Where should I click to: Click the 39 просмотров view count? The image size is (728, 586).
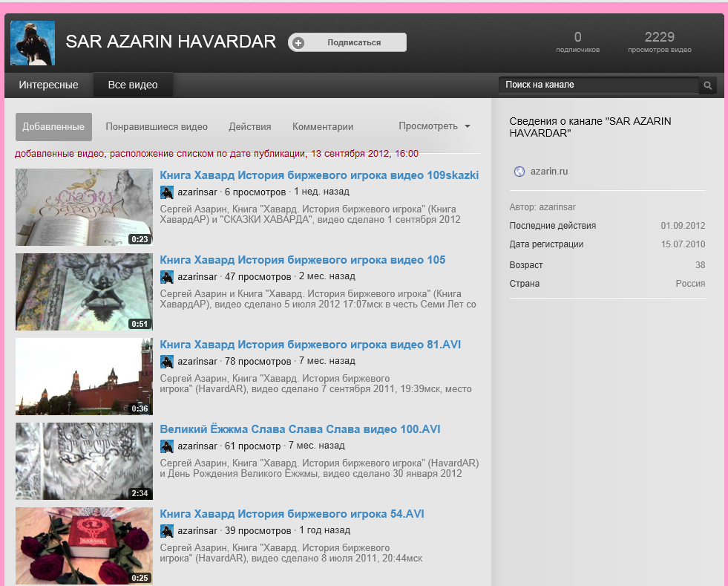258,530
